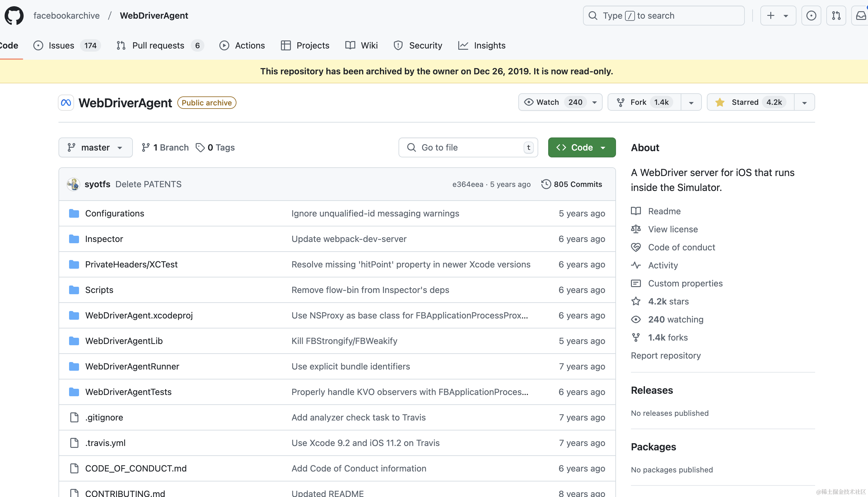Switch to the Issues tab
Image resolution: width=868 pixels, height=497 pixels.
[62, 45]
